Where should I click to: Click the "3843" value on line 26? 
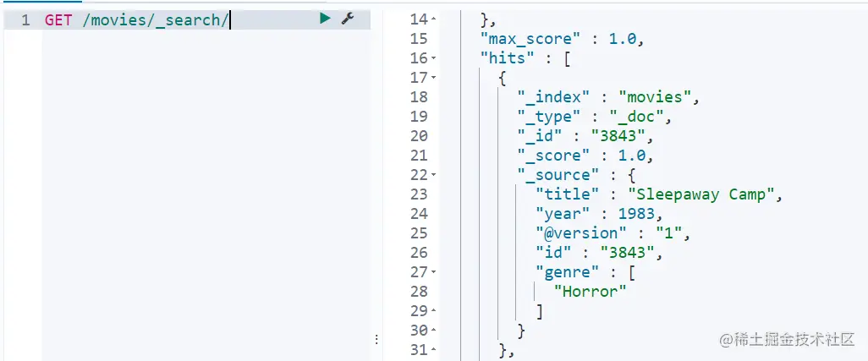[628, 253]
